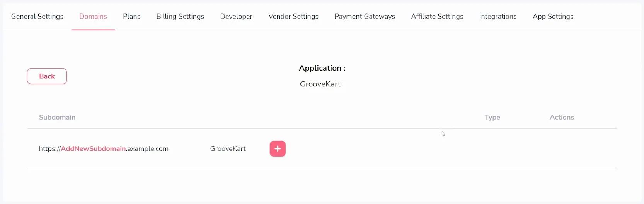Switch to Payment Gateways tab
The width and height of the screenshot is (644, 204).
click(365, 16)
